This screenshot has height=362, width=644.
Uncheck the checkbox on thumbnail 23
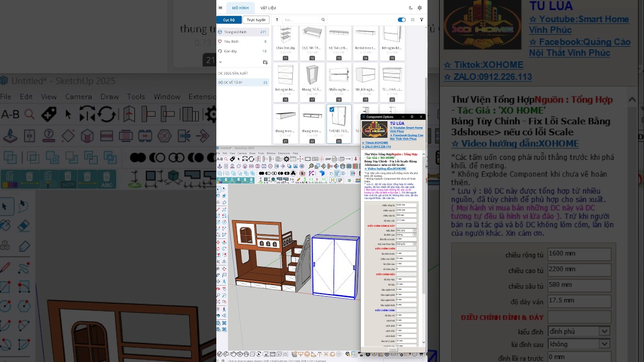(332, 109)
